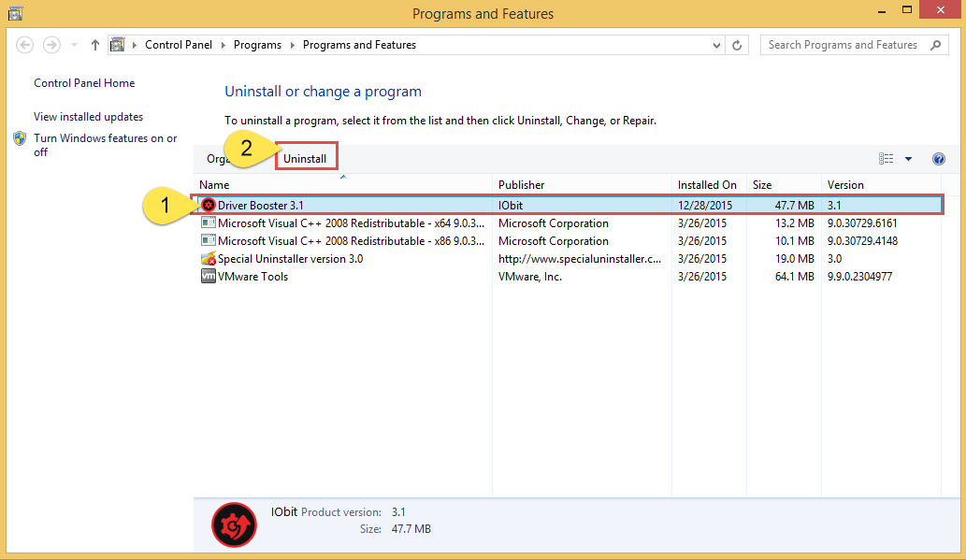Open View installed updates link
This screenshot has width=966, height=560.
click(x=88, y=117)
